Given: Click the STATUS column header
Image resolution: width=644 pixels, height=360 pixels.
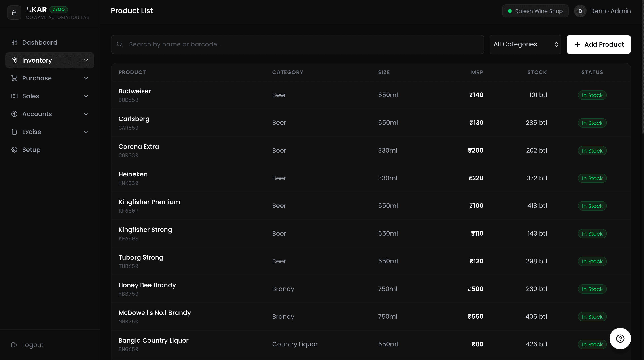Looking at the screenshot, I should pos(592,72).
